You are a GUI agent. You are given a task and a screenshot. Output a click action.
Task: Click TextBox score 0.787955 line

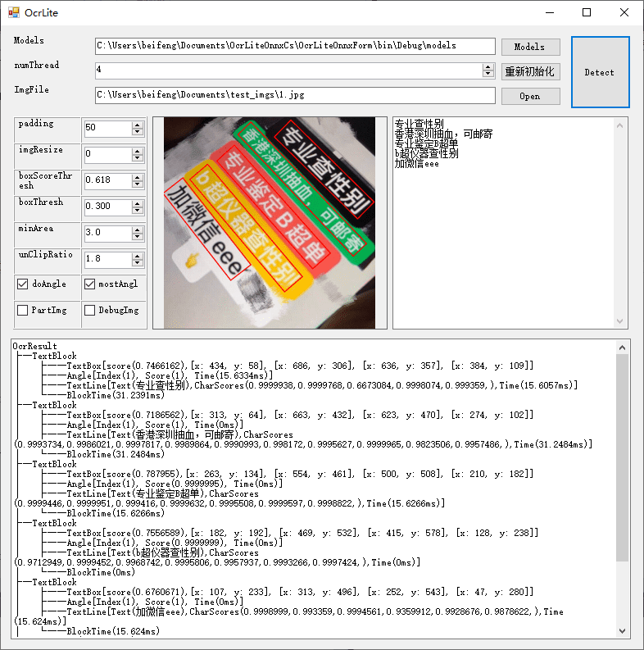tap(300, 474)
